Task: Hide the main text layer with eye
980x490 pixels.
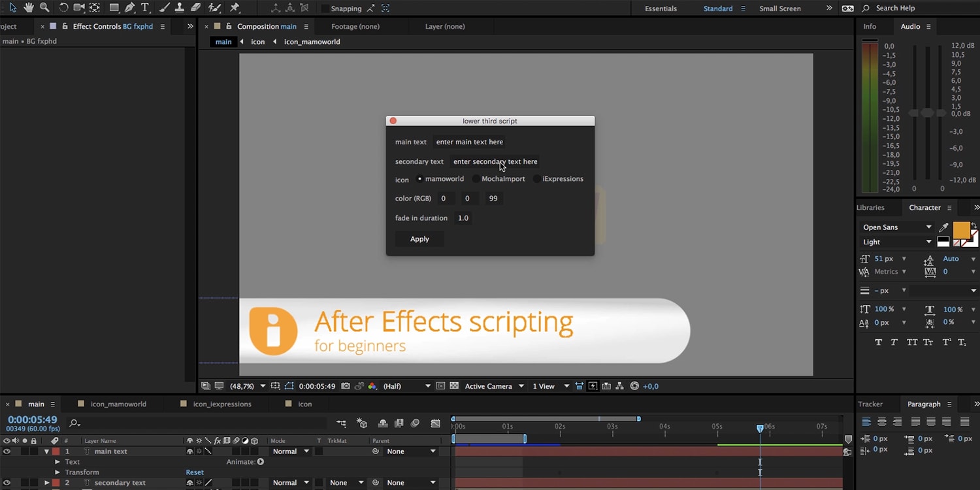Action: click(x=7, y=451)
